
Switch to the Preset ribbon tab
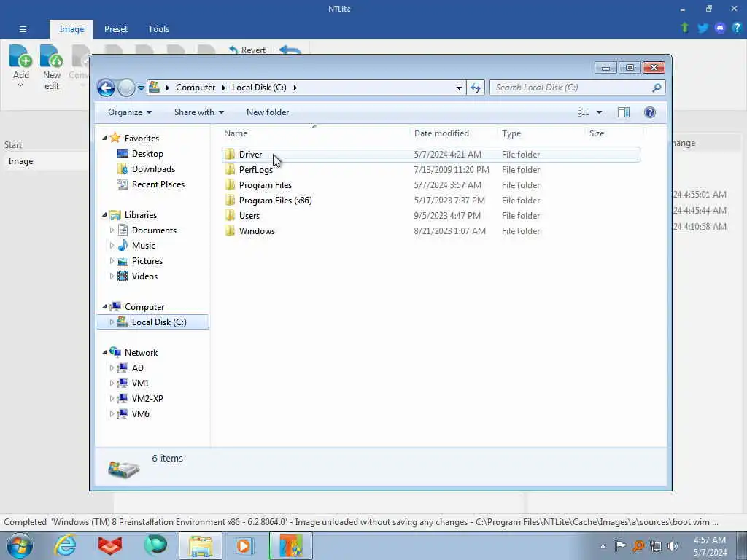click(x=116, y=29)
